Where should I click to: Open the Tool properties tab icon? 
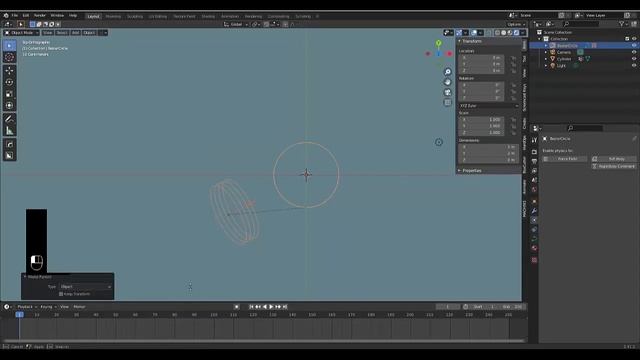(x=534, y=140)
